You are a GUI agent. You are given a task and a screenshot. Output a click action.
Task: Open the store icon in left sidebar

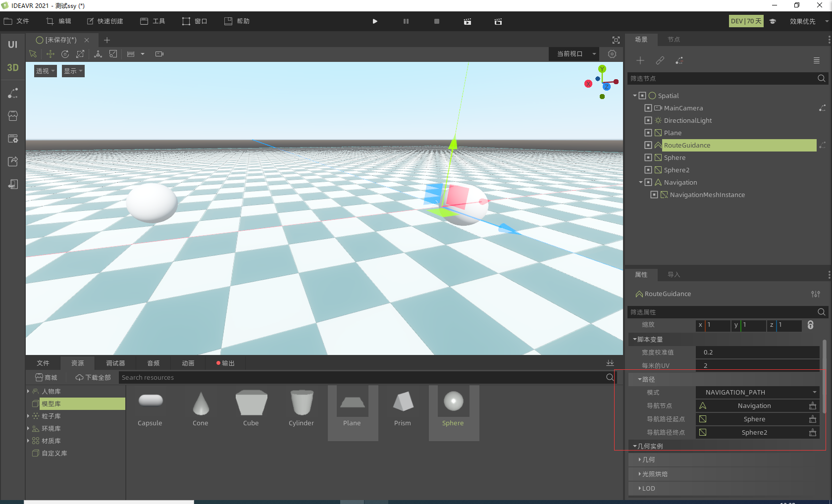13,116
